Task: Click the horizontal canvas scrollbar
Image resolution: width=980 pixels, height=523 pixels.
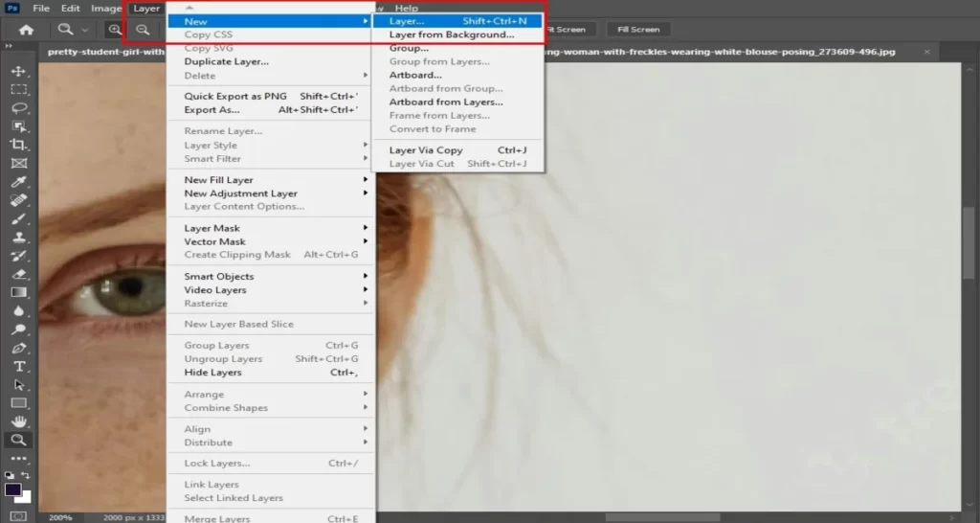Action: 662,518
